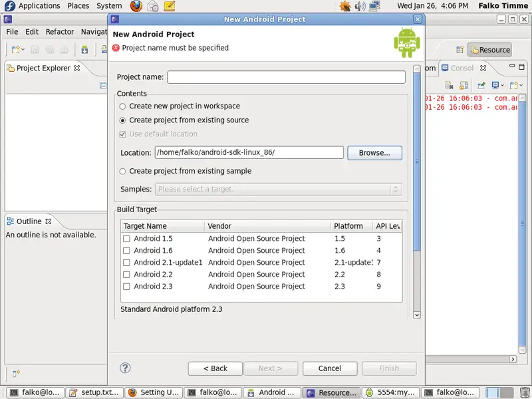
Task: Open the Open Perspective icon
Action: pyautogui.click(x=460, y=50)
